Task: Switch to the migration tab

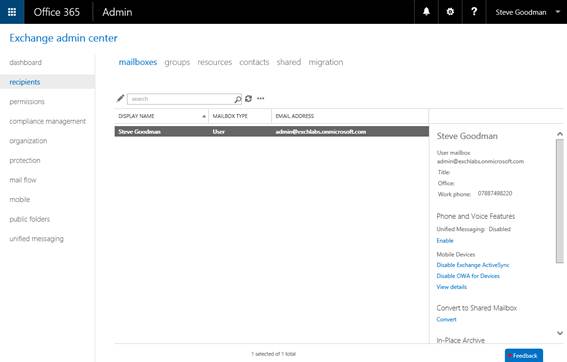Action: (326, 62)
